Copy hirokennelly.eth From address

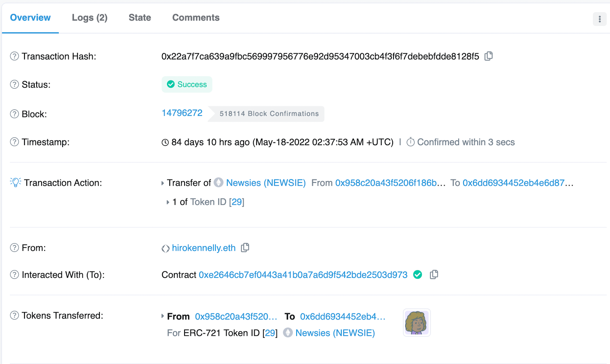click(x=245, y=248)
